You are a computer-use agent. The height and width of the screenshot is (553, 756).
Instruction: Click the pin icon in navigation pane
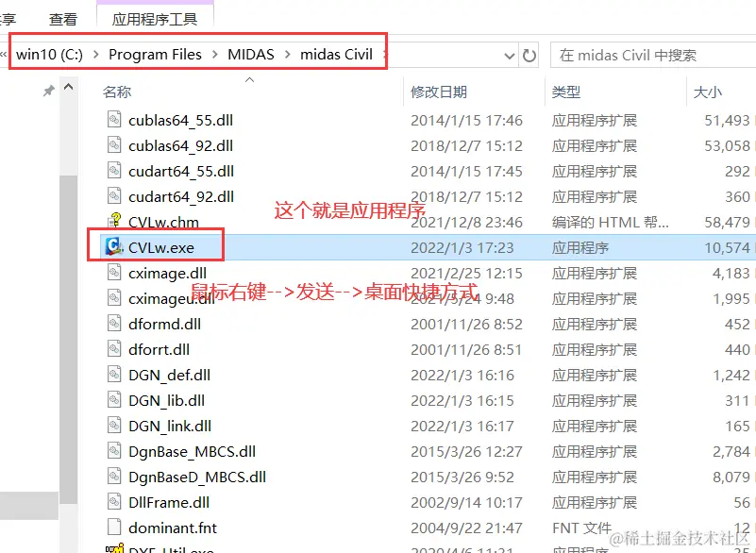click(x=48, y=91)
